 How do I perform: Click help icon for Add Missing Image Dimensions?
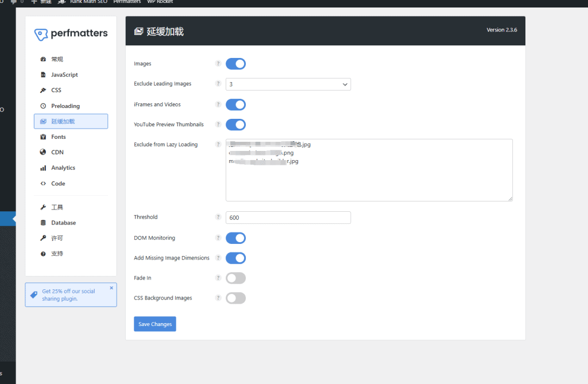pyautogui.click(x=218, y=258)
